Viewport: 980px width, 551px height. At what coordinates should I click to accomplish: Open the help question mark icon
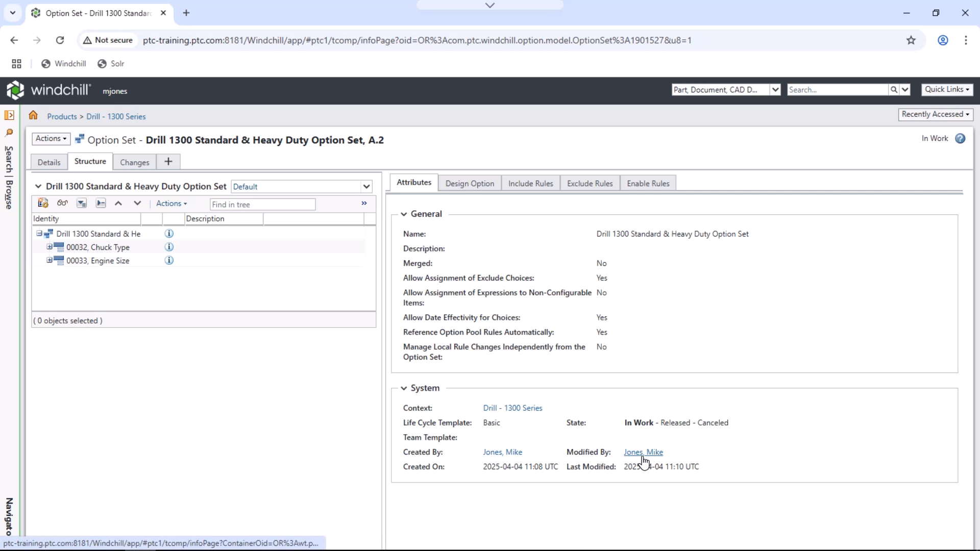point(960,138)
